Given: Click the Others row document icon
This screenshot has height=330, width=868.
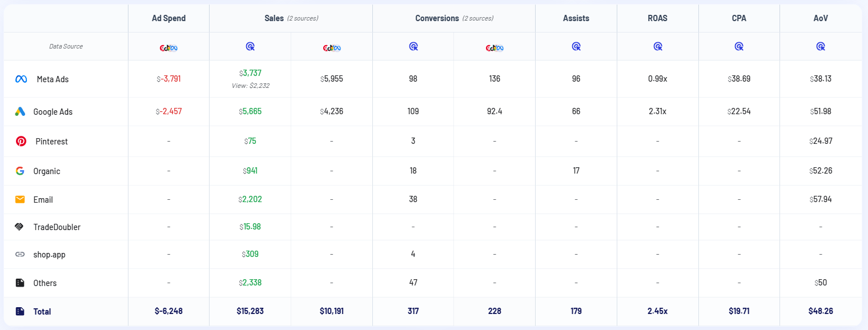Looking at the screenshot, I should point(20,283).
